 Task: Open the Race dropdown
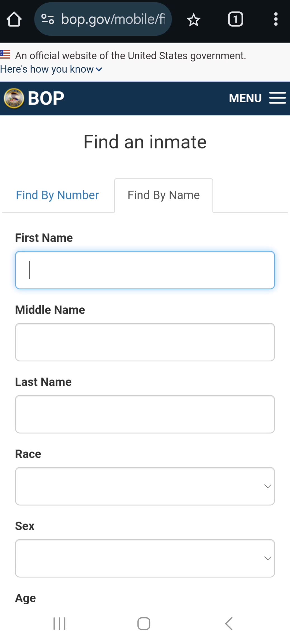point(145,486)
